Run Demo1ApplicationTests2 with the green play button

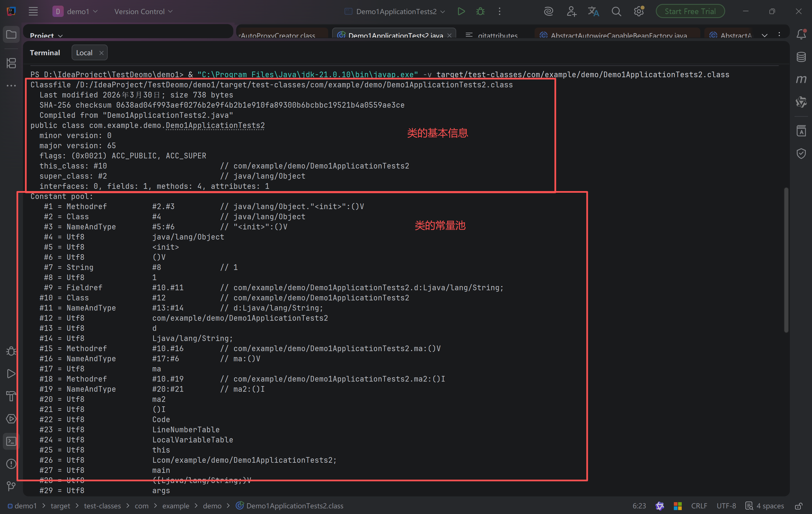coord(461,12)
